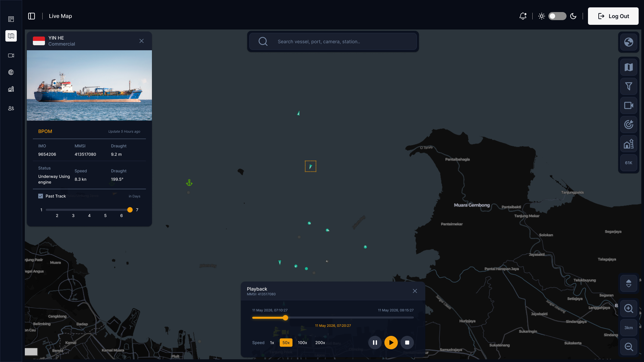Click the IMO value 9654206
The width and height of the screenshot is (644, 362).
click(x=47, y=155)
